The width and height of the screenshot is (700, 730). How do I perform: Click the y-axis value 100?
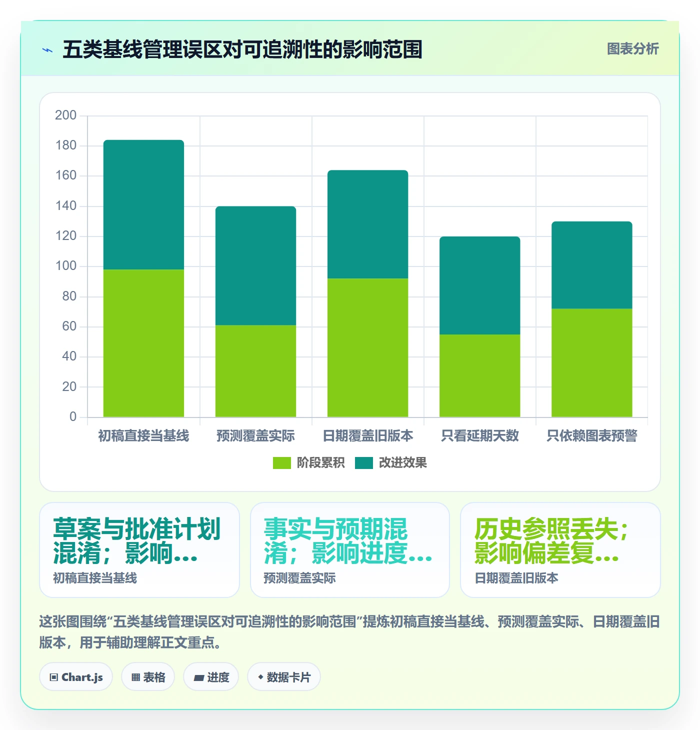65,266
